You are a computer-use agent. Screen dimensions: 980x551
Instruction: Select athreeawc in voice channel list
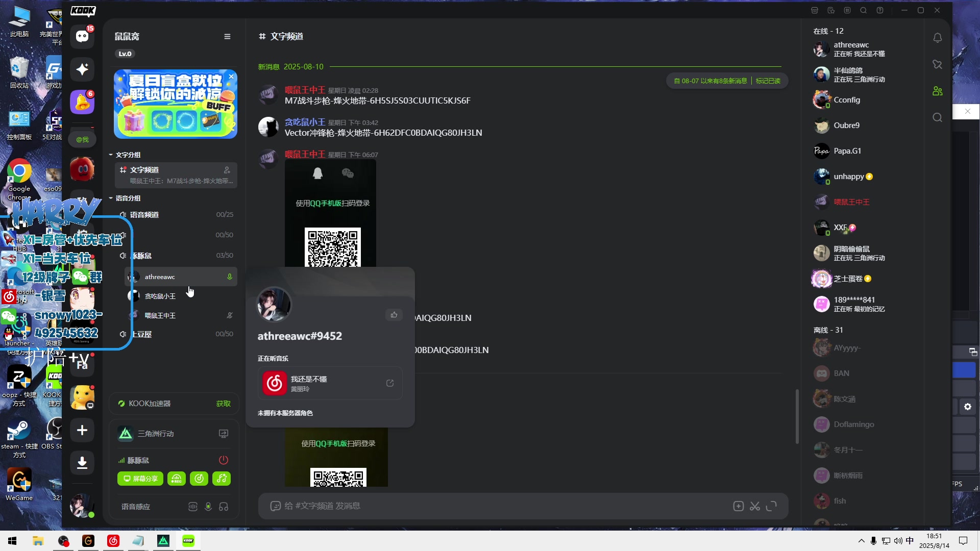click(x=181, y=277)
